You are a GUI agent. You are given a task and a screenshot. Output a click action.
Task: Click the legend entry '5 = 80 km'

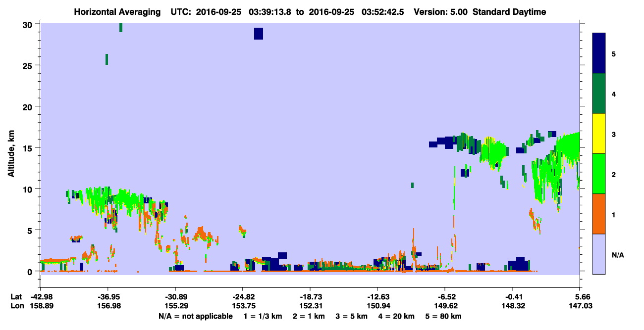pos(442,316)
